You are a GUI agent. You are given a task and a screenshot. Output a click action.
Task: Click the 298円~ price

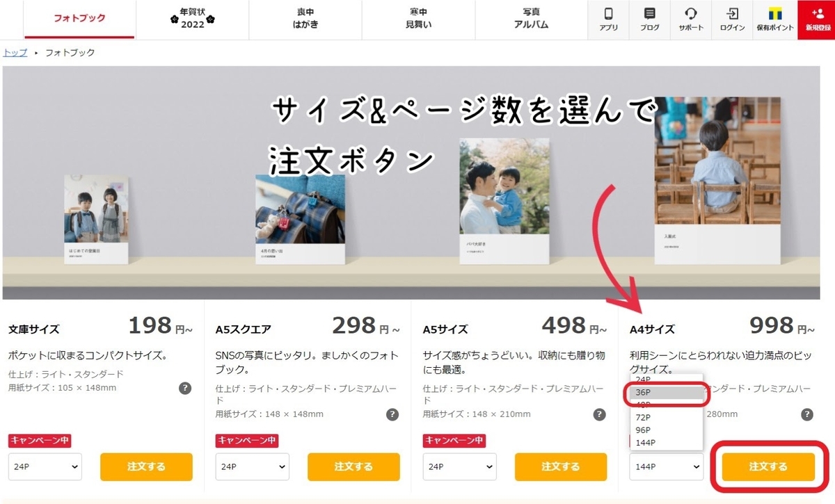point(366,325)
